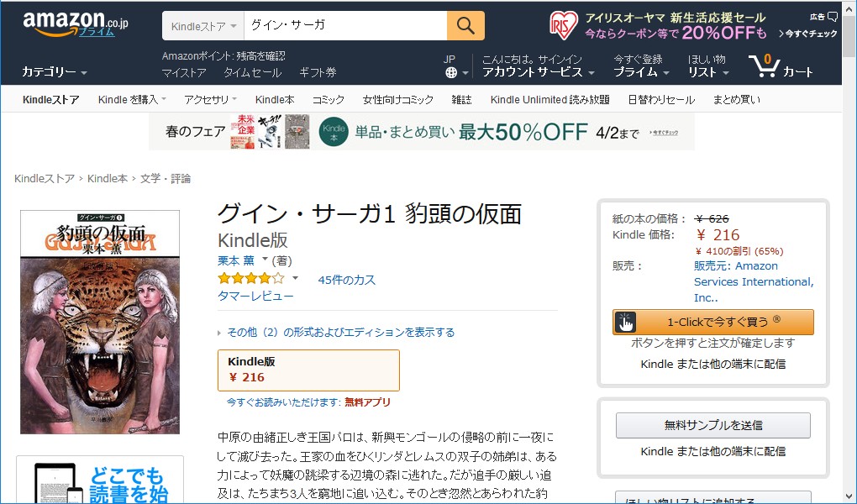Image resolution: width=857 pixels, height=504 pixels.
Task: Open the Kindleストア search category dropdown
Action: point(202,26)
